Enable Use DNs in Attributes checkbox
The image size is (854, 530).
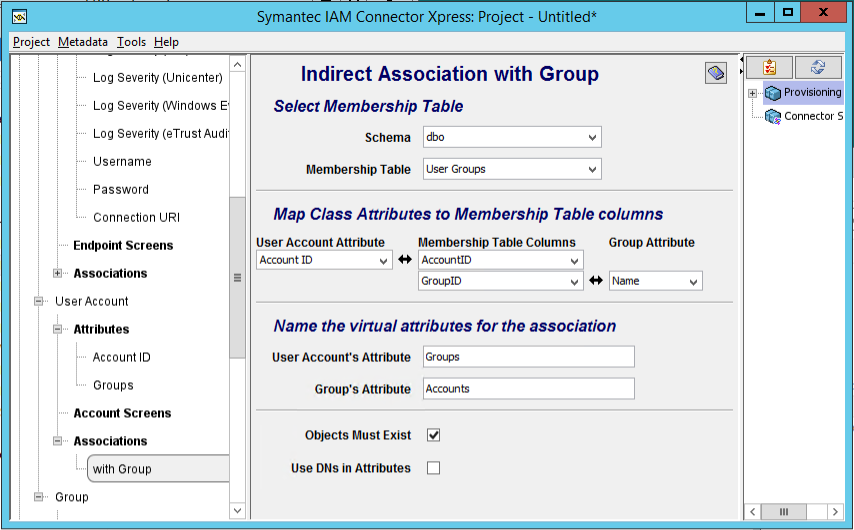[434, 468]
